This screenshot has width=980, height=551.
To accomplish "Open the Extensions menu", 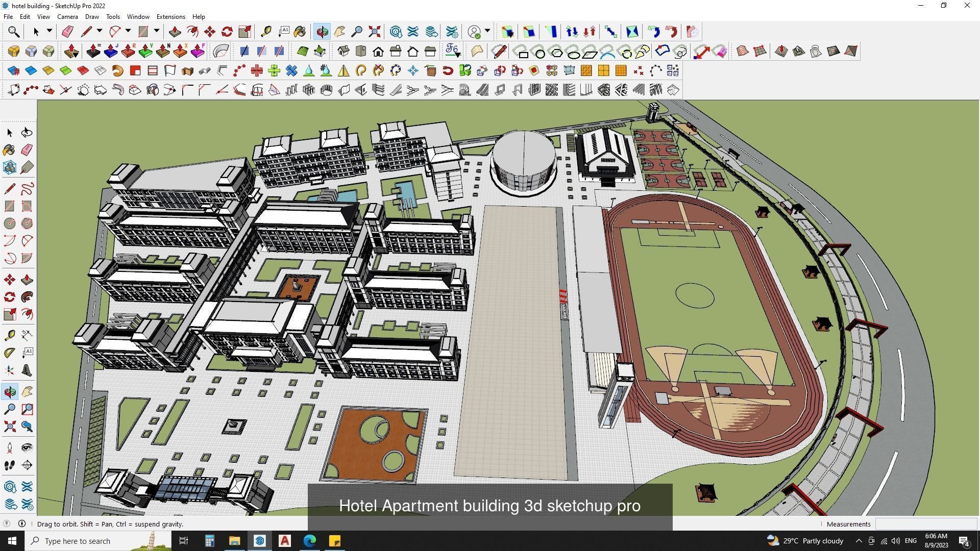I will 170,16.
